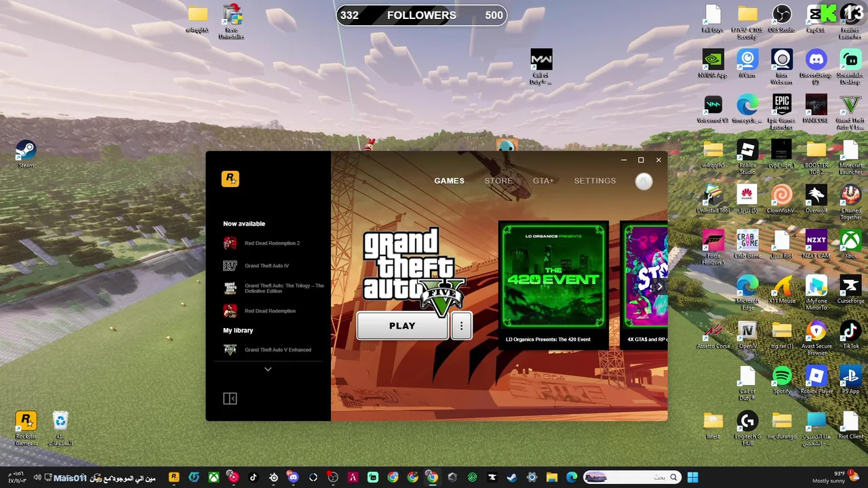Launch OBS Studio from desktop
This screenshot has width=868, height=488.
782,19
